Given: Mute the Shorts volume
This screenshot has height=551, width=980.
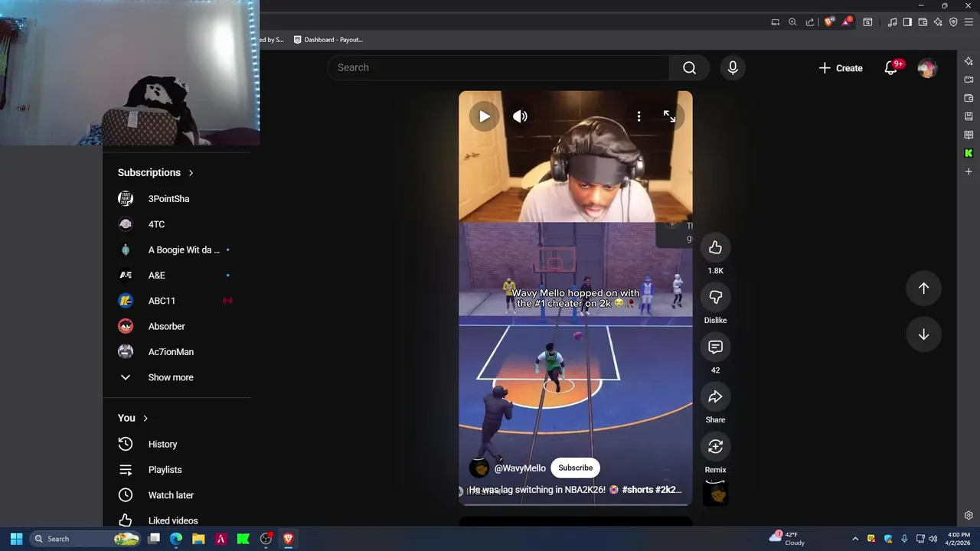Looking at the screenshot, I should tap(520, 116).
